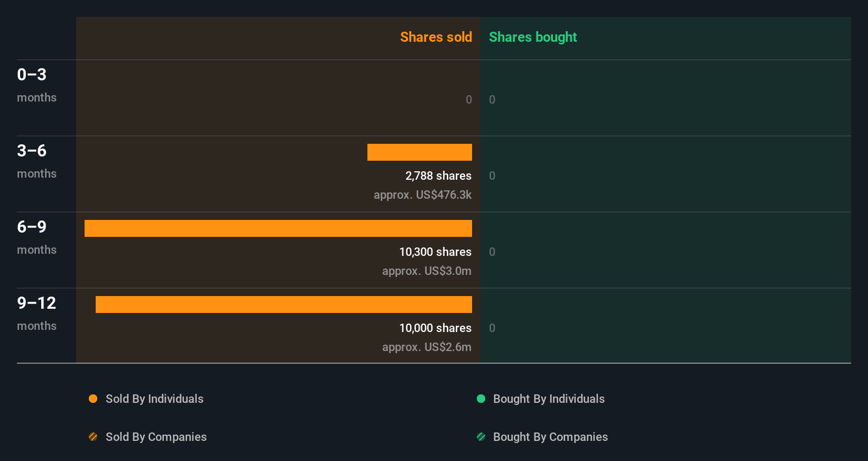Click the striped Sold By Companies legend icon

coord(93,437)
